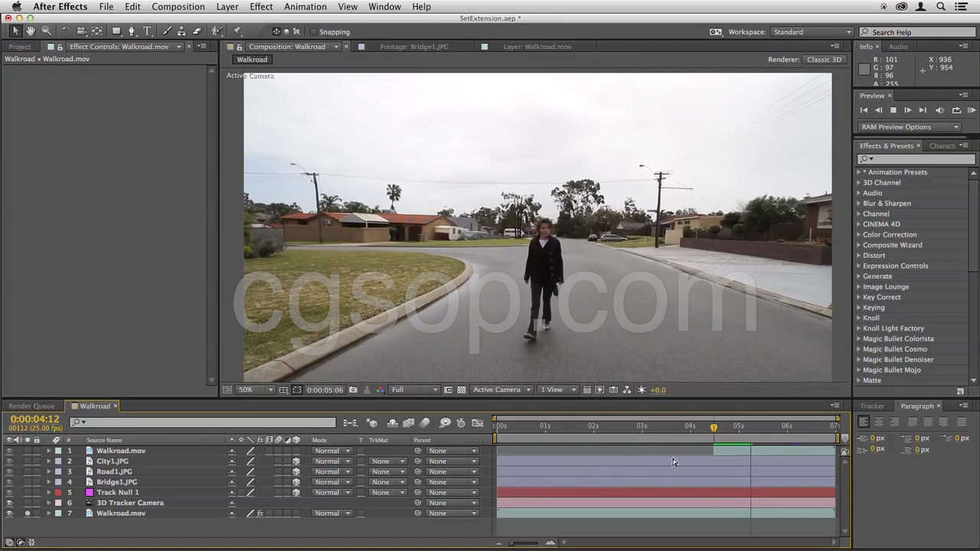
Task: Toggle region of interest in viewer
Action: 449,390
